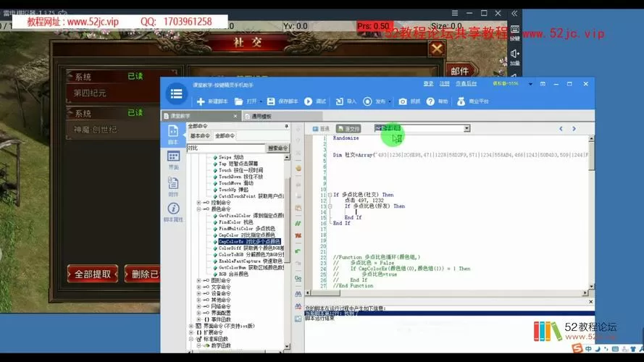
Task: Navigate back with the left chevron
Action: point(561,128)
